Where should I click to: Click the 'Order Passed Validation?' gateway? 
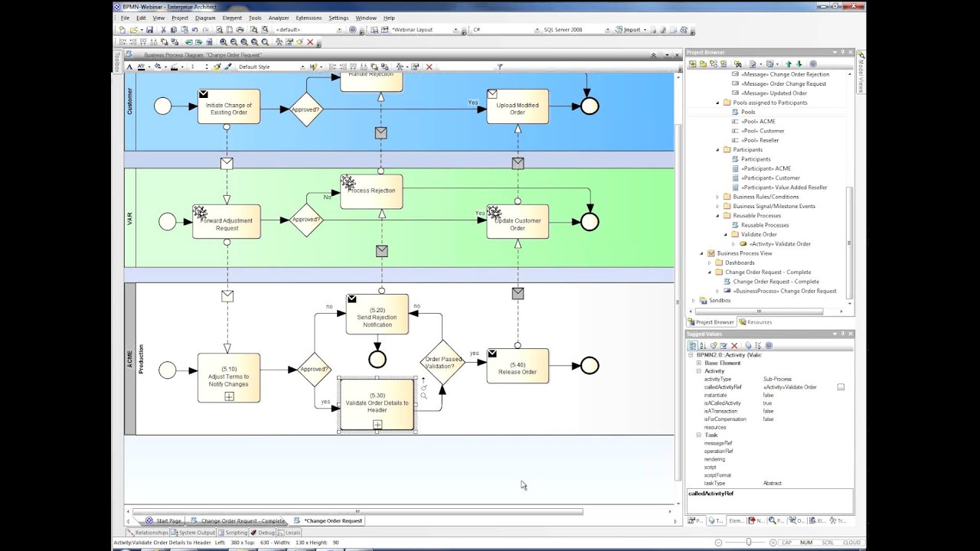click(x=443, y=362)
